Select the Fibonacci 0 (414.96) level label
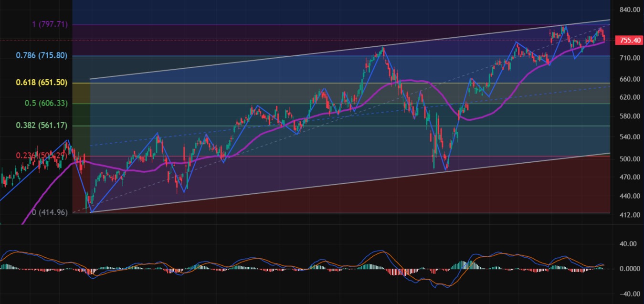The width and height of the screenshot is (644, 304). [50, 212]
